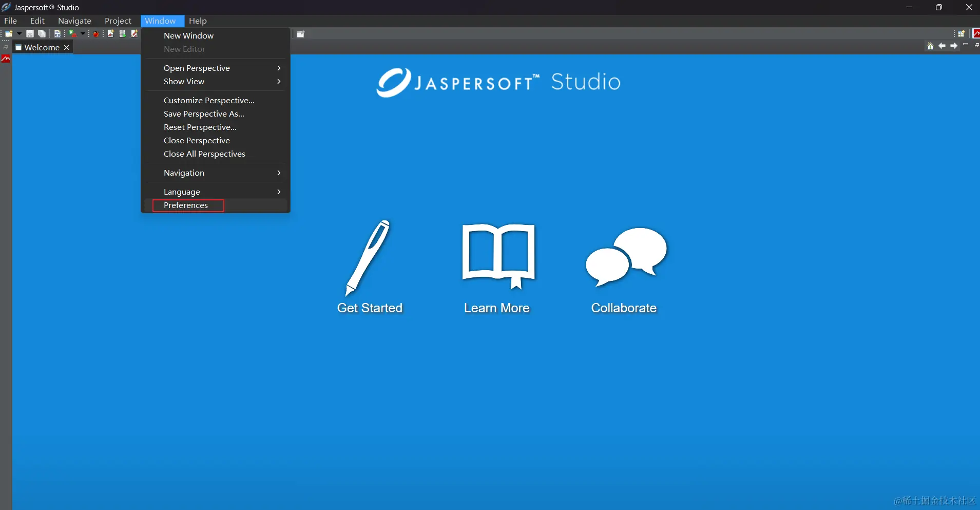Select the Welcome tab
Viewport: 980px width, 510px height.
tap(42, 47)
